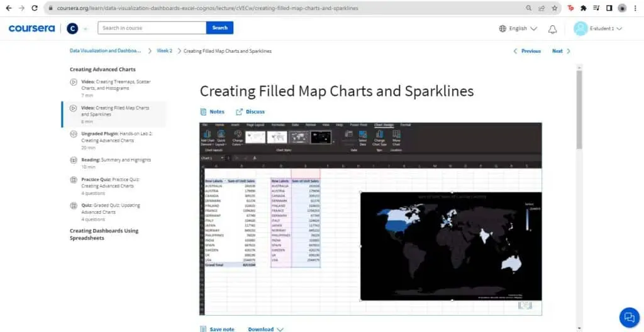View site info via the padlock icon
The height and width of the screenshot is (332, 644).
pyautogui.click(x=50, y=8)
